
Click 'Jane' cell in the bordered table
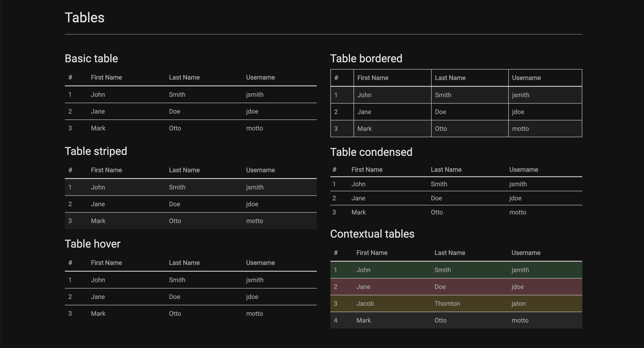tap(364, 112)
